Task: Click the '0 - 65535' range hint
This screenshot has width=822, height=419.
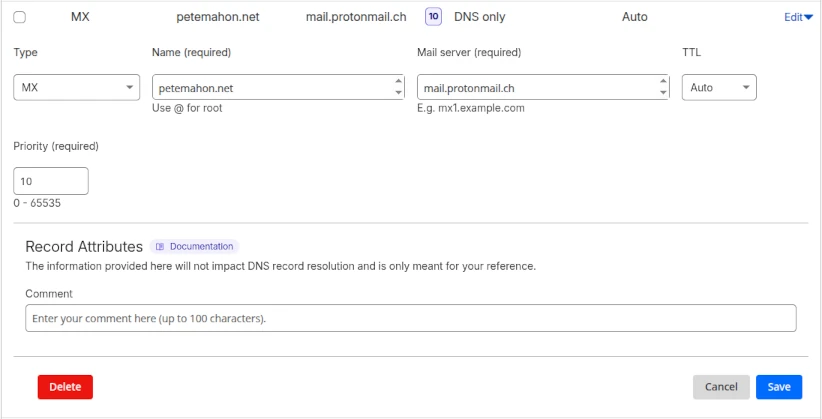Action: 37,203
